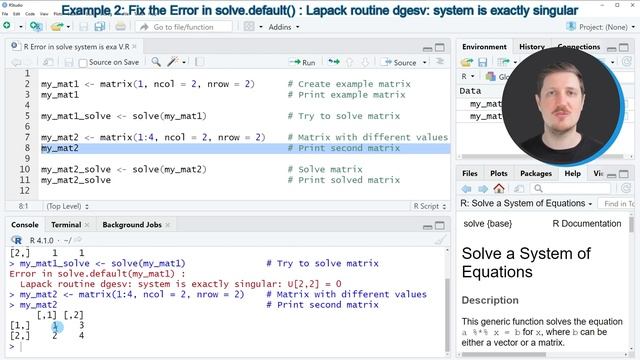The image size is (640, 360).
Task: Select the Terminal tab
Action: [x=66, y=224]
